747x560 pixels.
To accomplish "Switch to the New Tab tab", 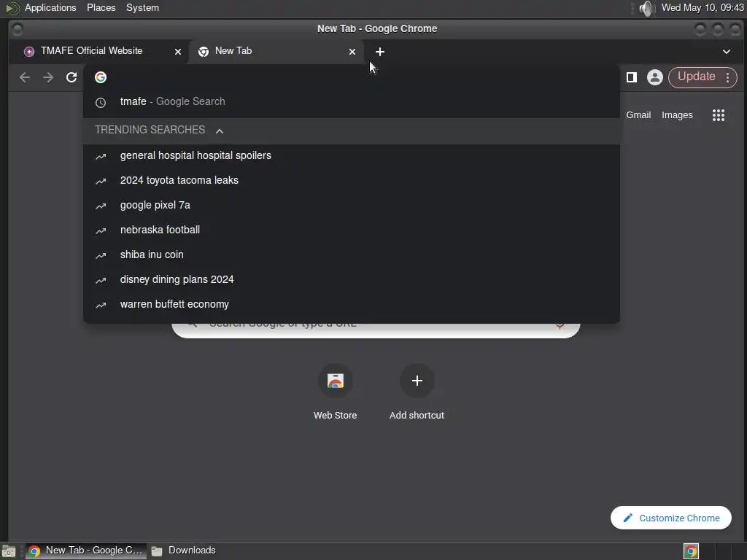I will click(x=276, y=51).
